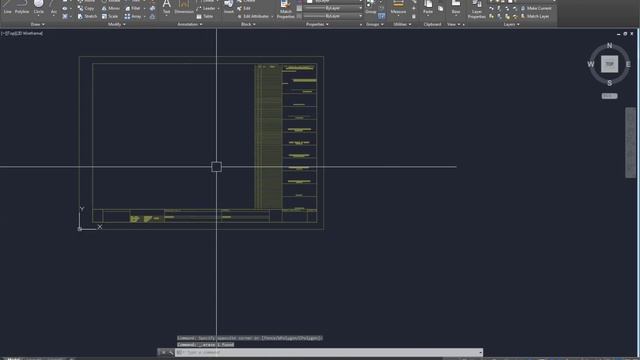The height and width of the screenshot is (360, 640).
Task: Expand command history arrow
Action: click(x=480, y=352)
